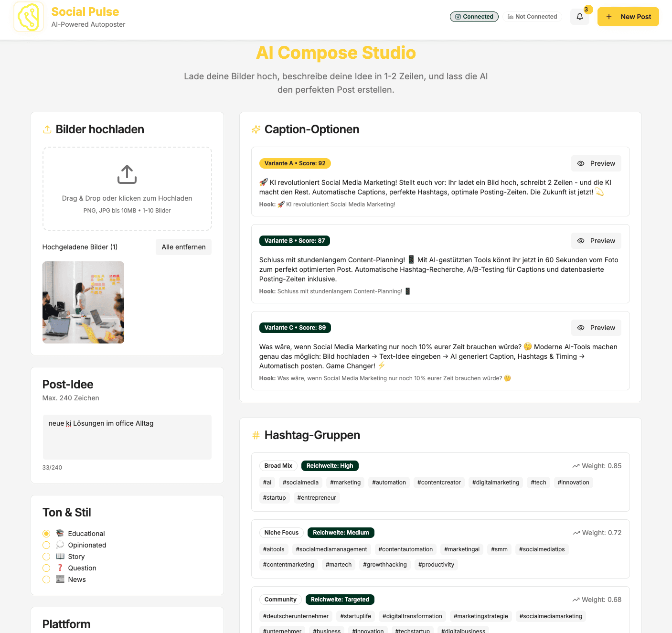The image size is (672, 633).
Task: Click Alle entfernen to remove images
Action: tap(183, 247)
